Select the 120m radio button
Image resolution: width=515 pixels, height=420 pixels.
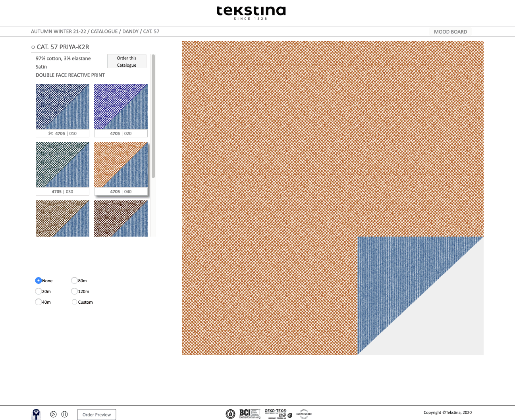74,291
